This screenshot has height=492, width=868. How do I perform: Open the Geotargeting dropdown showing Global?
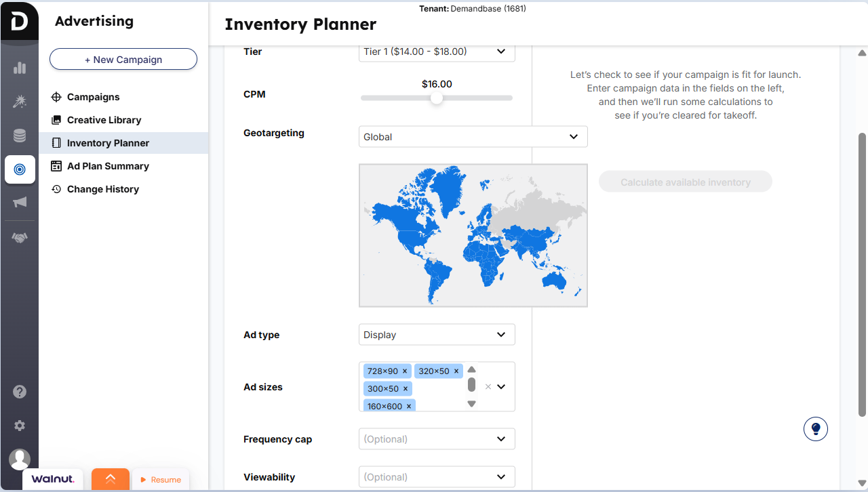[x=473, y=136]
